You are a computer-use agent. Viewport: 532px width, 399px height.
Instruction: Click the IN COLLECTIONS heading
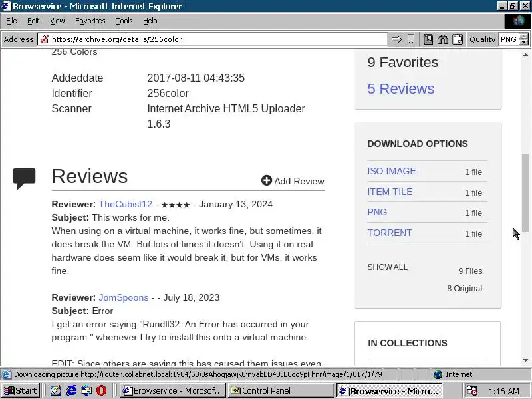(x=408, y=343)
